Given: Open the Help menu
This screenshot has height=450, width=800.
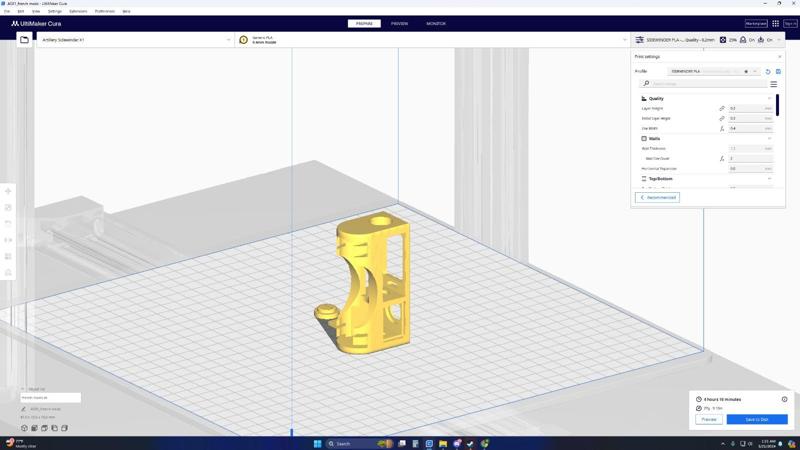Looking at the screenshot, I should click(126, 11).
